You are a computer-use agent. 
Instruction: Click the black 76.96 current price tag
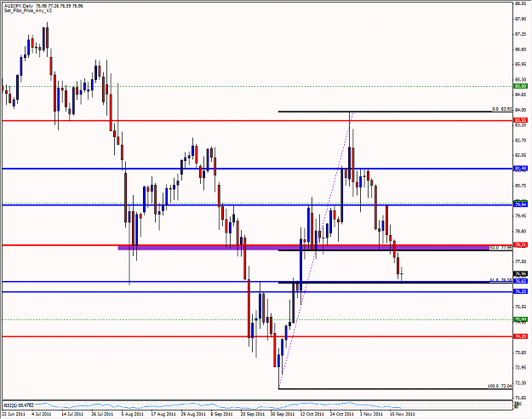click(x=521, y=273)
